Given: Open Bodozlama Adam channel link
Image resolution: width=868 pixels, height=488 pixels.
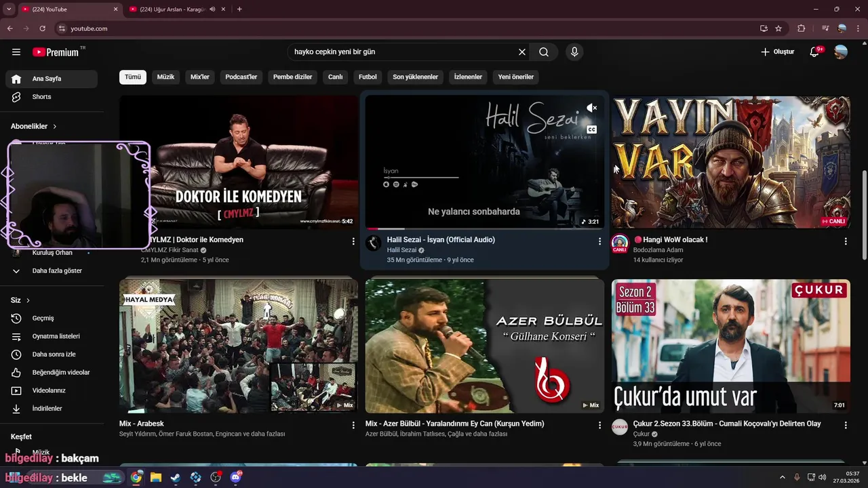Looking at the screenshot, I should coord(658,250).
